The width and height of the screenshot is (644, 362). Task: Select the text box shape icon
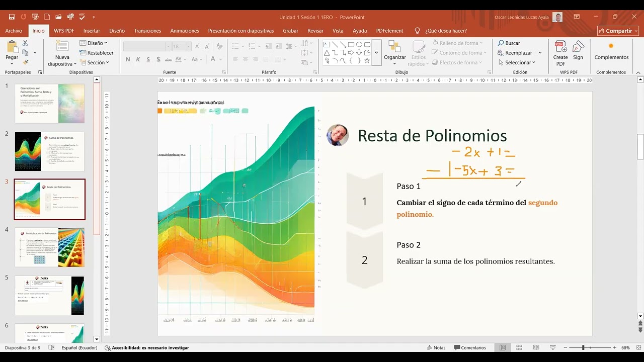pyautogui.click(x=327, y=44)
